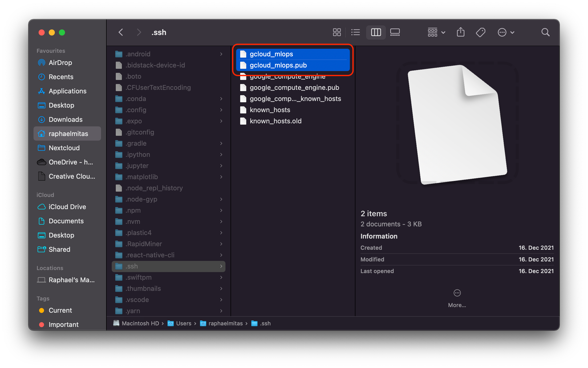Image resolution: width=588 pixels, height=368 pixels.
Task: Open Downloads in the sidebar
Action: [65, 120]
